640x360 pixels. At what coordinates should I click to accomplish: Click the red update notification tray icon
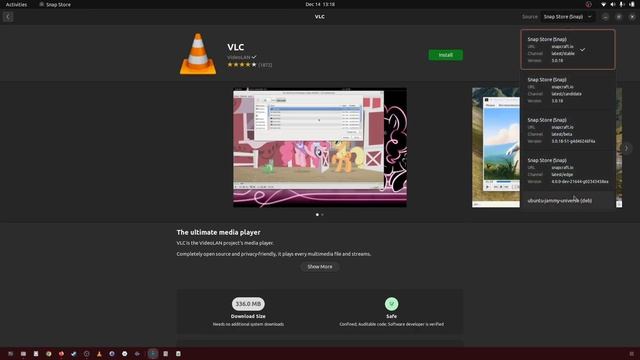pyautogui.click(x=589, y=4)
